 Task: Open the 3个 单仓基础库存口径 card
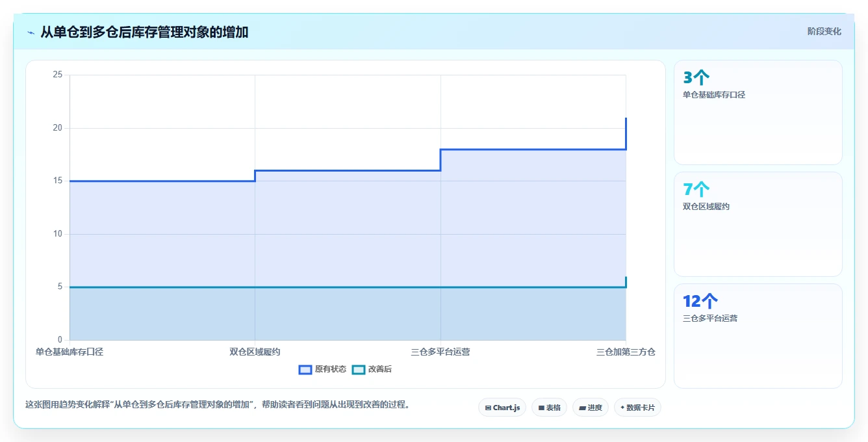[758, 112]
